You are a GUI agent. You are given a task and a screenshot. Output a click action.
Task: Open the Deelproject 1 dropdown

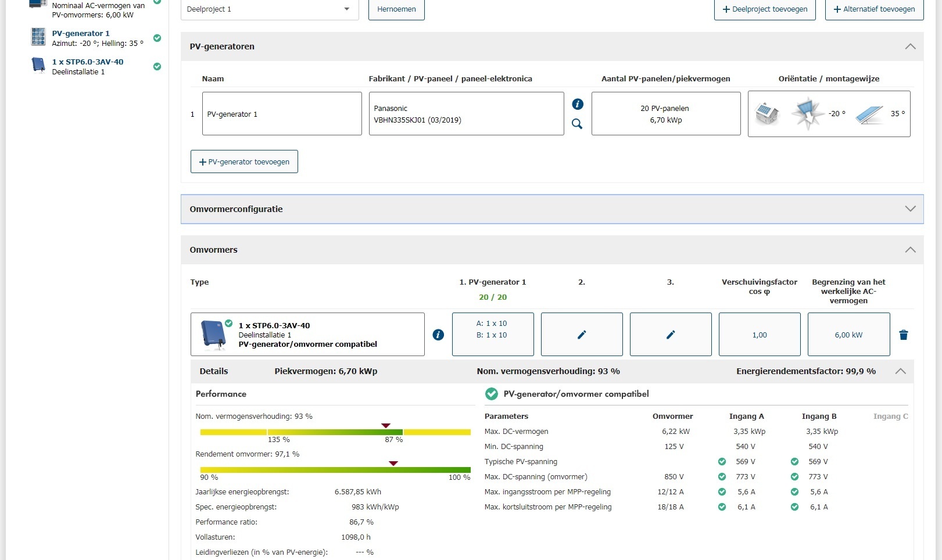pos(270,9)
